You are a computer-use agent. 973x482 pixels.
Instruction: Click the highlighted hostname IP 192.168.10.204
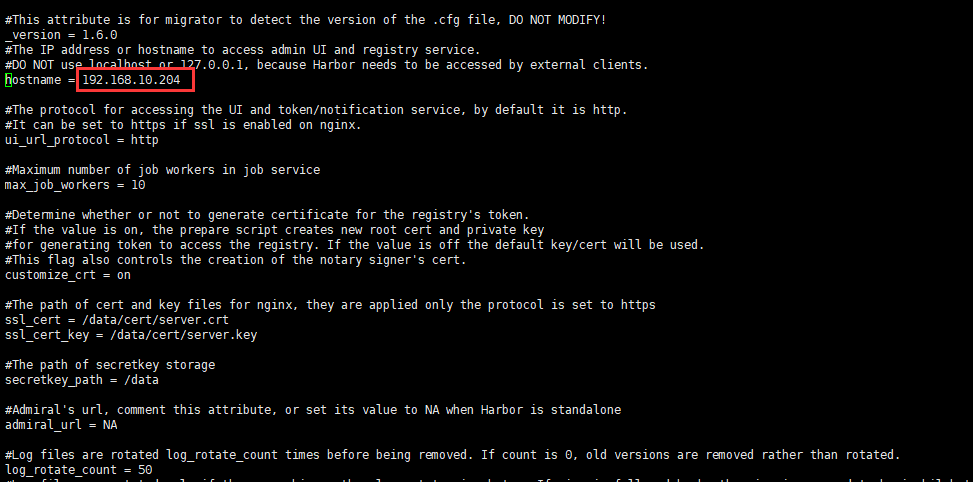pyautogui.click(x=131, y=79)
